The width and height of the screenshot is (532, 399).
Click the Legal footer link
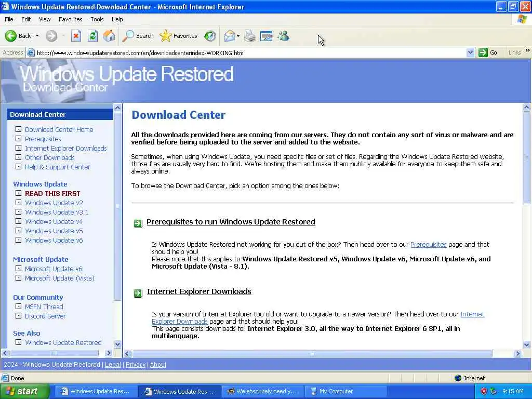coord(113,364)
